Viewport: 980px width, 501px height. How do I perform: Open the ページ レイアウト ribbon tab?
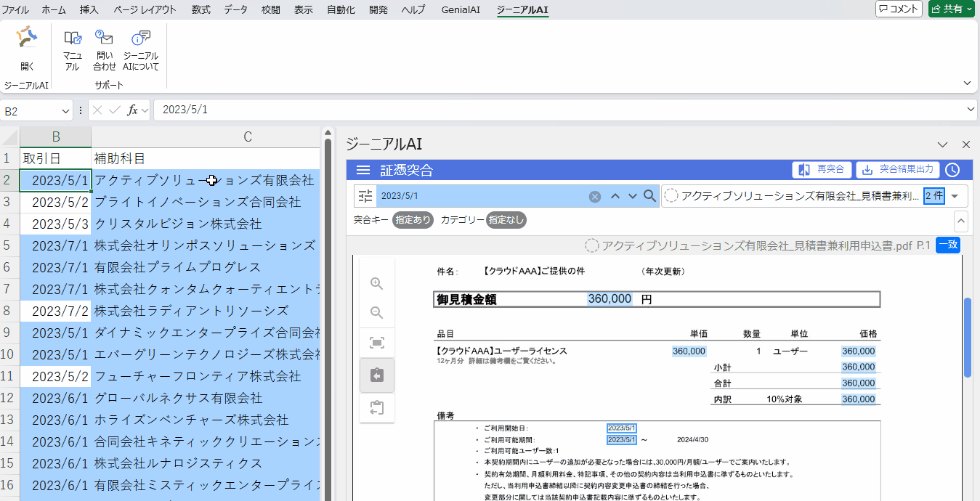click(145, 9)
